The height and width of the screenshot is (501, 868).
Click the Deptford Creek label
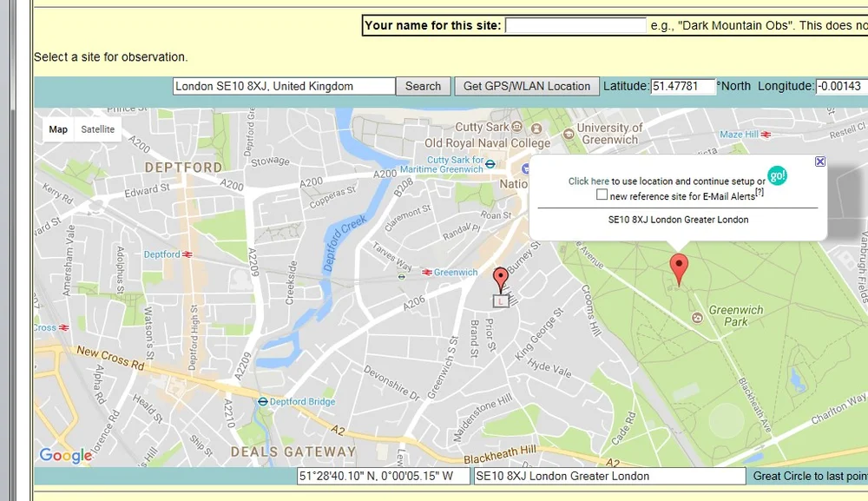[x=345, y=243]
